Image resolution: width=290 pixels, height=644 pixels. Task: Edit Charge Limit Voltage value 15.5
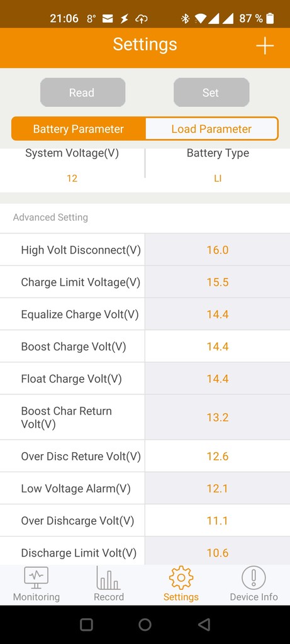pyautogui.click(x=217, y=282)
